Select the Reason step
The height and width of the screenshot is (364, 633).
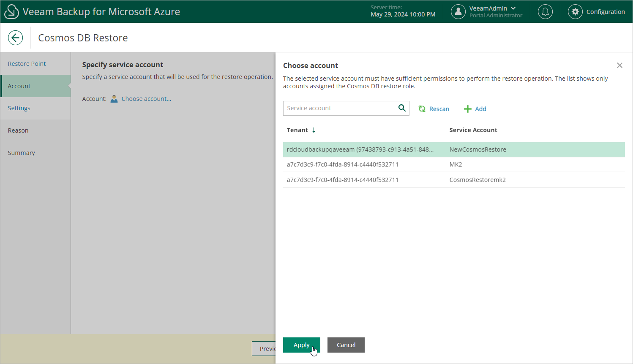pyautogui.click(x=35, y=130)
